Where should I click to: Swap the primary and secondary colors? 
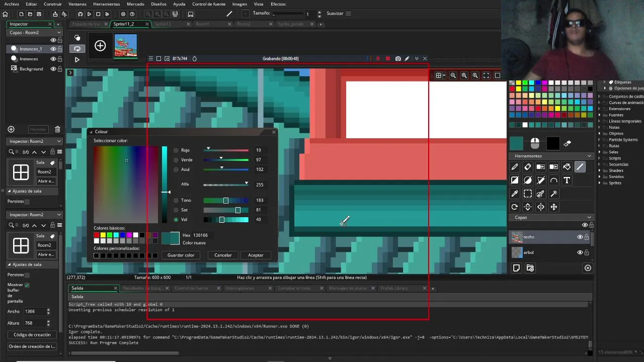pyautogui.click(x=568, y=143)
